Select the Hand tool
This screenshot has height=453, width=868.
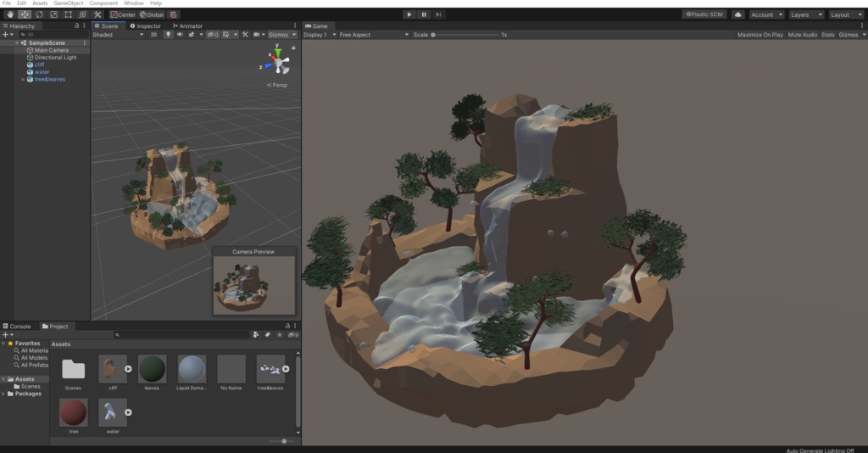(10, 14)
